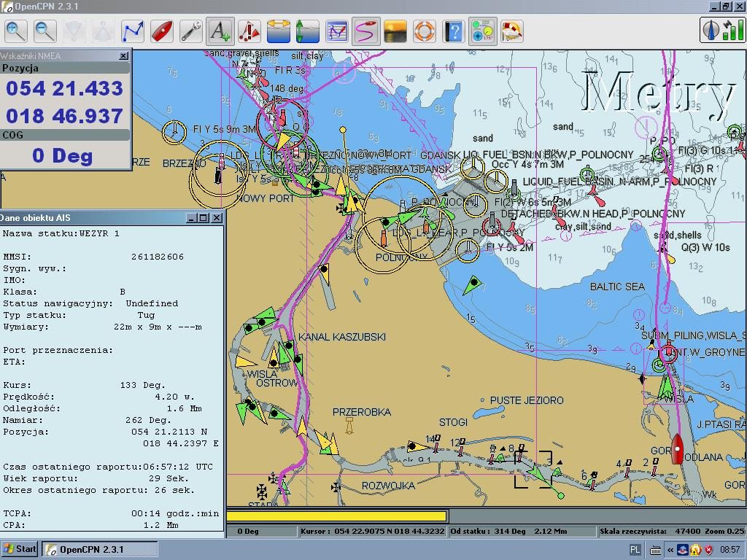Toggle the dashboard instruments plugin icon
This screenshot has height=560, width=747.
pyautogui.click(x=483, y=31)
